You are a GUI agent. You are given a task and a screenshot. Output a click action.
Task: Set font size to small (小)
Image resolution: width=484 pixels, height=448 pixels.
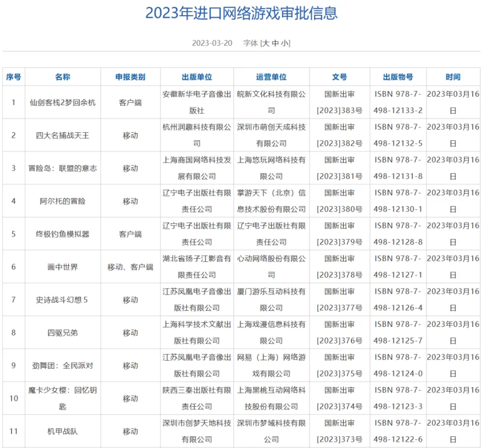[x=284, y=43]
